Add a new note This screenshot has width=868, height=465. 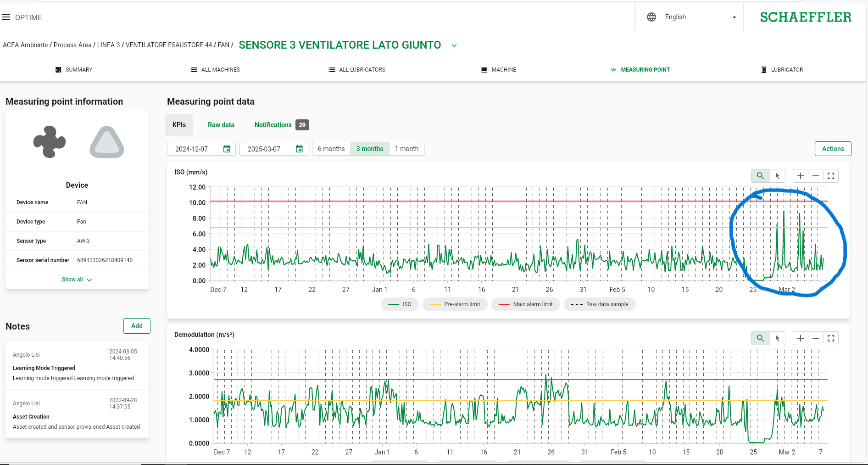coord(137,326)
